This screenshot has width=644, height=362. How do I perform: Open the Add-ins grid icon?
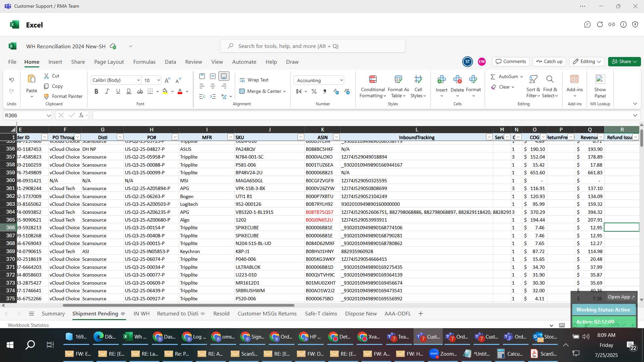click(x=575, y=79)
